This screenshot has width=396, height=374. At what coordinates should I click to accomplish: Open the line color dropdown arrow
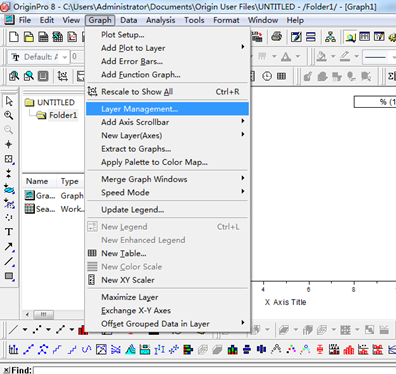pyautogui.click(x=356, y=57)
